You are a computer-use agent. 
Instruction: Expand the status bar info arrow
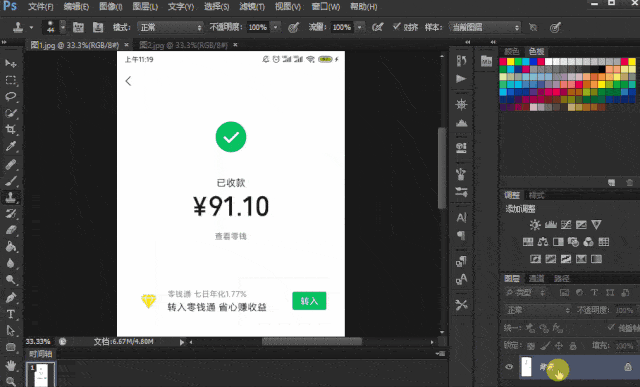pos(182,342)
